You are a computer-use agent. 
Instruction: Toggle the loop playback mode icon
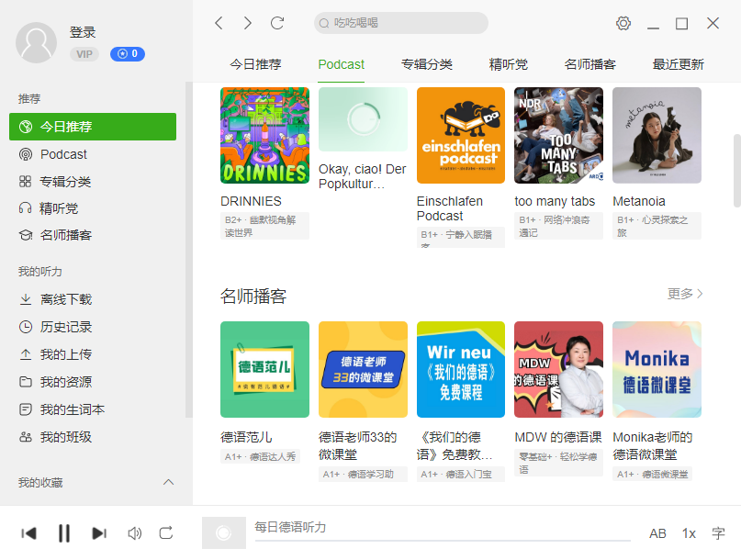point(166,533)
